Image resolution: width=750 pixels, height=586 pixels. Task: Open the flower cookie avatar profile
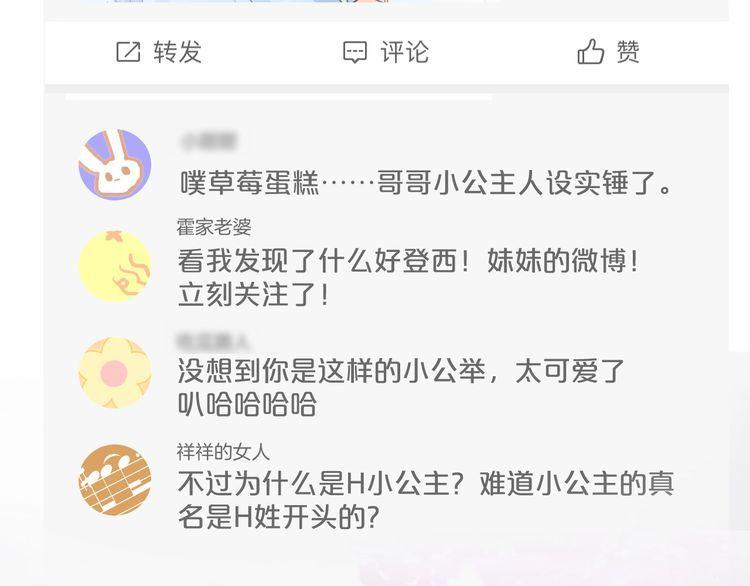[115, 373]
